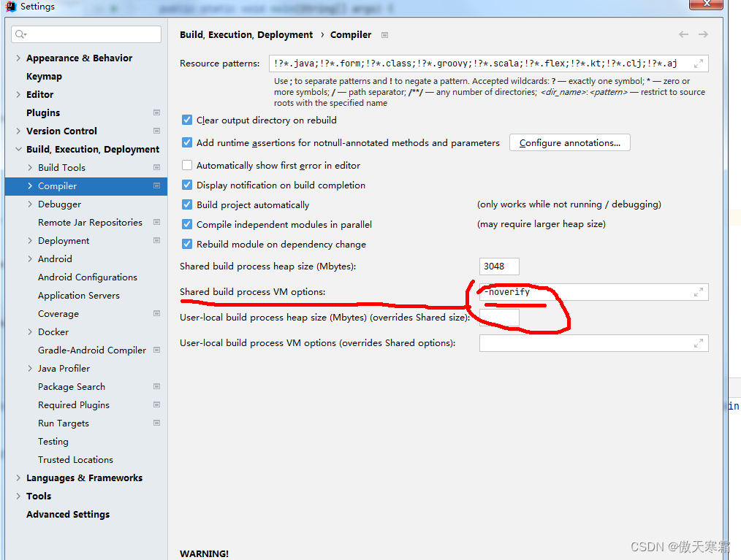The height and width of the screenshot is (560, 741).
Task: Toggle Display notification on build completion
Action: [x=187, y=185]
